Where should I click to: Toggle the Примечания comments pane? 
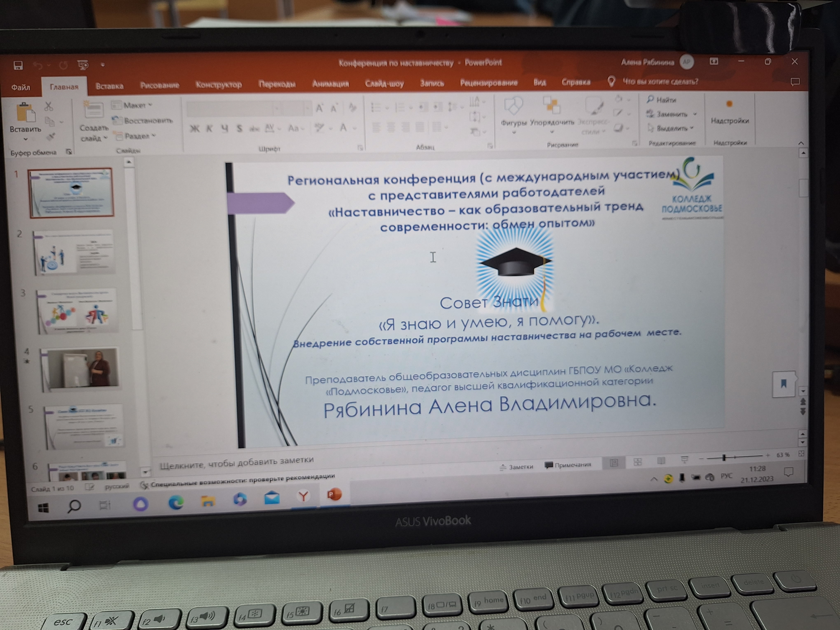tap(568, 465)
